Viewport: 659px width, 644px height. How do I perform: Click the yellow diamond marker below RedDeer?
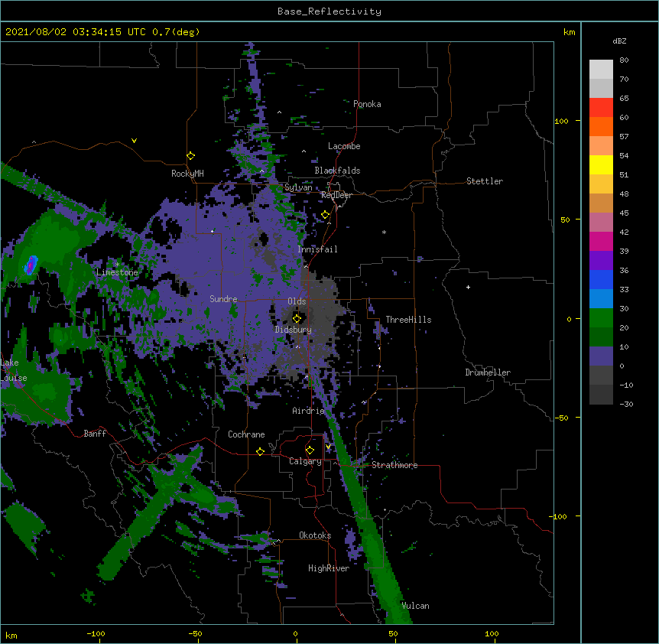326,215
